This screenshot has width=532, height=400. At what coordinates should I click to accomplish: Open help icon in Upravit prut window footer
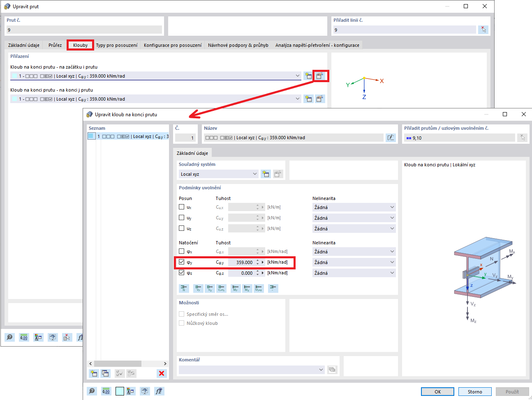[x=9, y=337]
